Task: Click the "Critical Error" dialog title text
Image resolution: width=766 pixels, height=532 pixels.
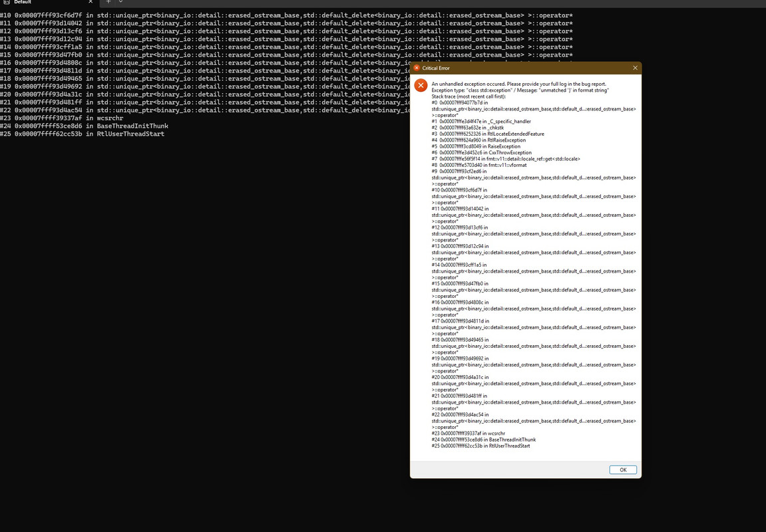Action: [436, 68]
